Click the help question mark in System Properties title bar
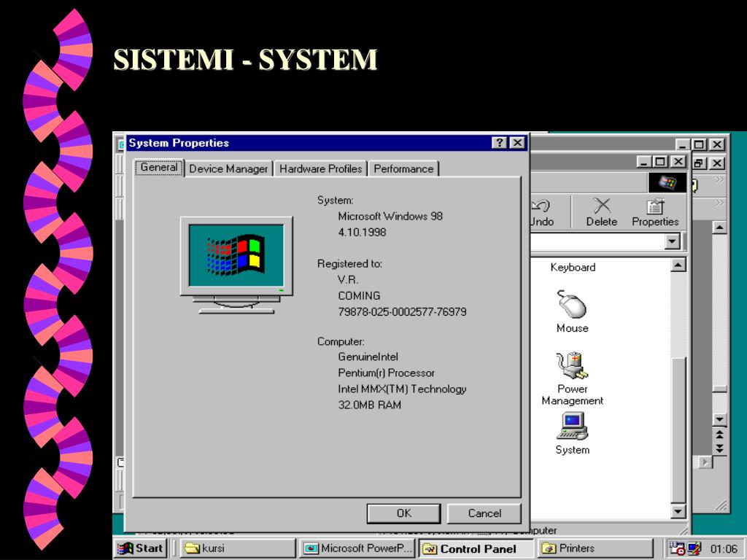Image resolution: width=747 pixels, height=560 pixels. coord(499,143)
